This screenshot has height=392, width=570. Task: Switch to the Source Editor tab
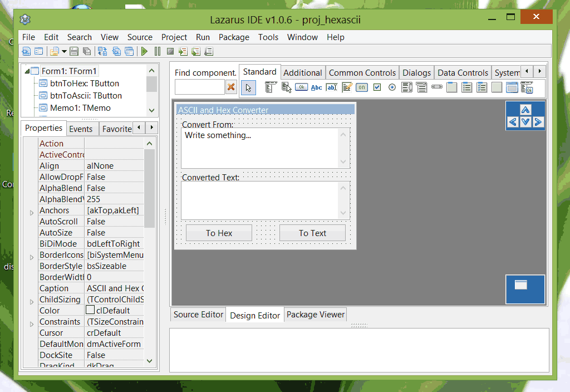click(x=198, y=315)
